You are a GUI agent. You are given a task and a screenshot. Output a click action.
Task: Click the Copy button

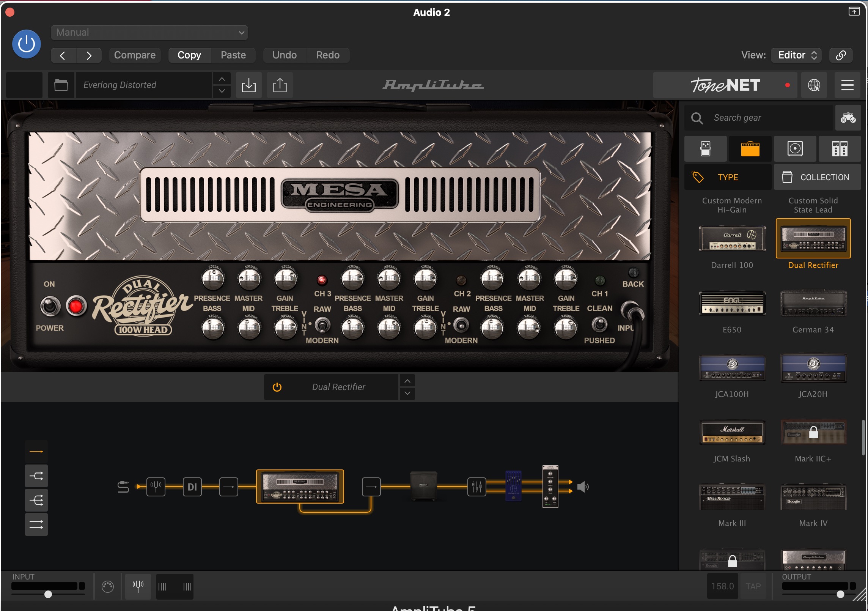[189, 55]
